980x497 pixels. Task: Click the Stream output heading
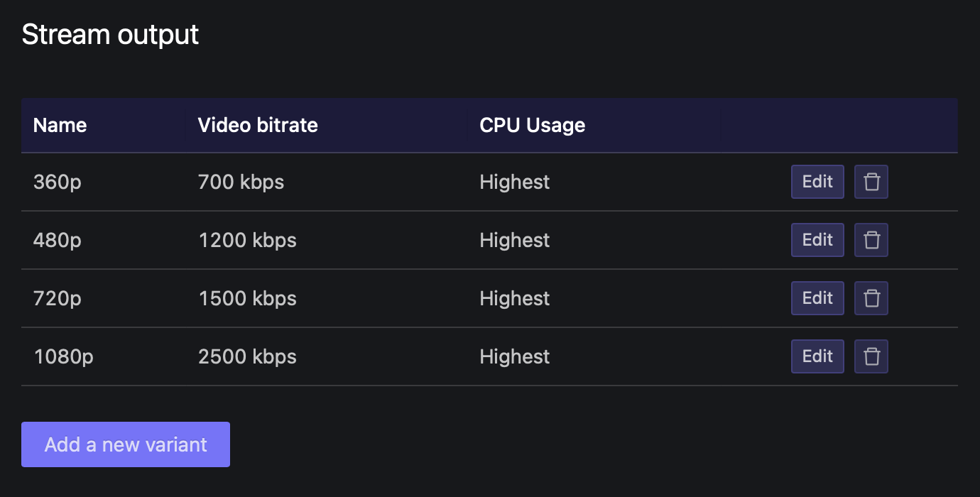pos(110,33)
